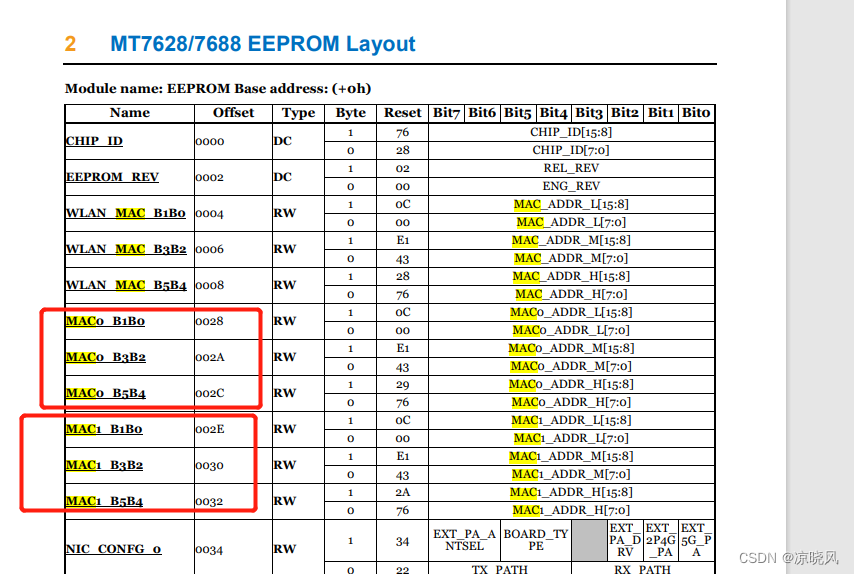Select the 'EXT_2P4G_PA' bit field
854x574 pixels.
(x=661, y=540)
